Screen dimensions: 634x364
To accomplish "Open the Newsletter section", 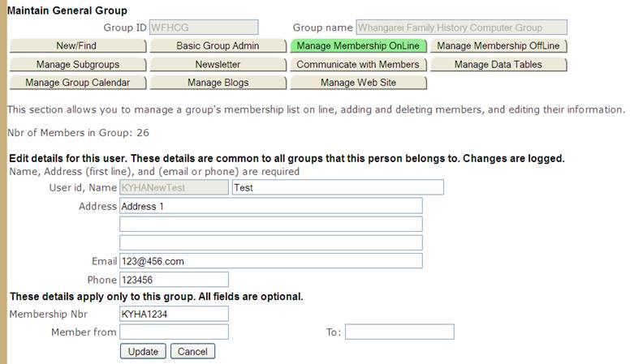I will coord(218,64).
